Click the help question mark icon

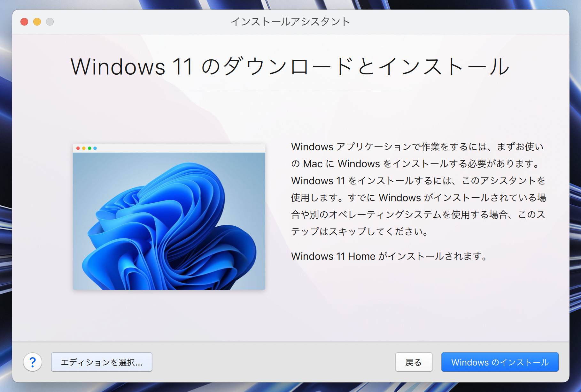33,362
